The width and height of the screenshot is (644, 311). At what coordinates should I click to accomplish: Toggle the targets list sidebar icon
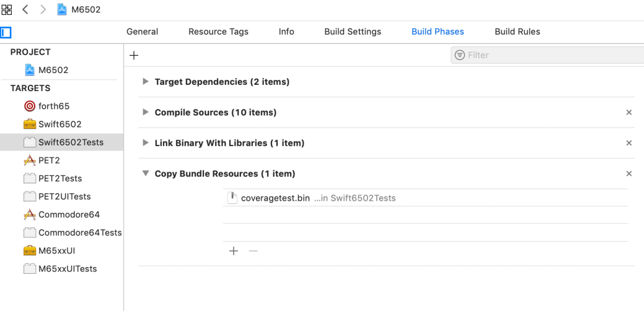(x=6, y=32)
